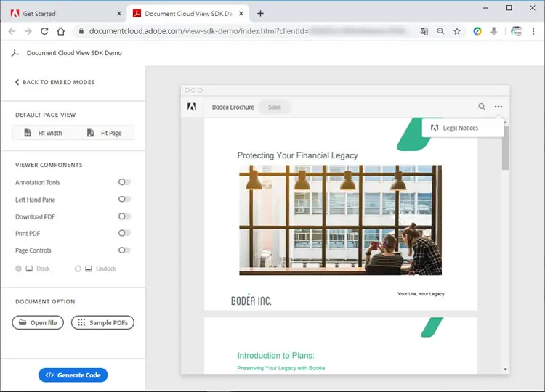Click the search magnifier in the PDF viewer

482,107
